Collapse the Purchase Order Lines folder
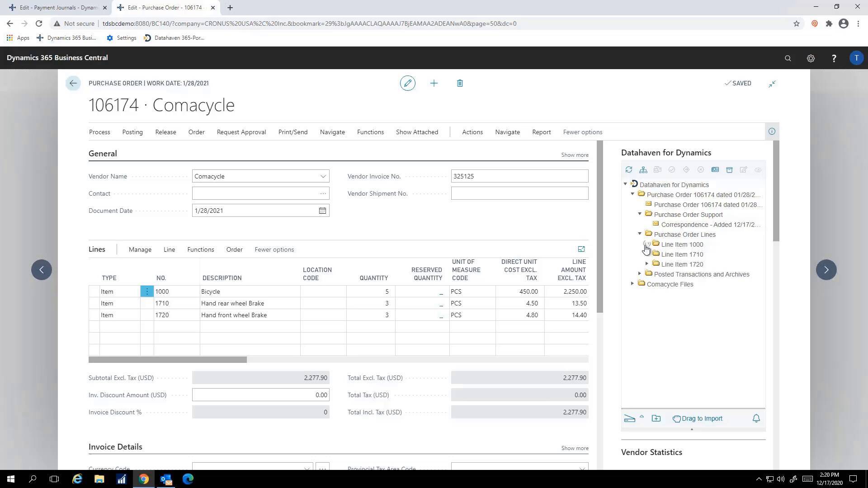 point(639,234)
